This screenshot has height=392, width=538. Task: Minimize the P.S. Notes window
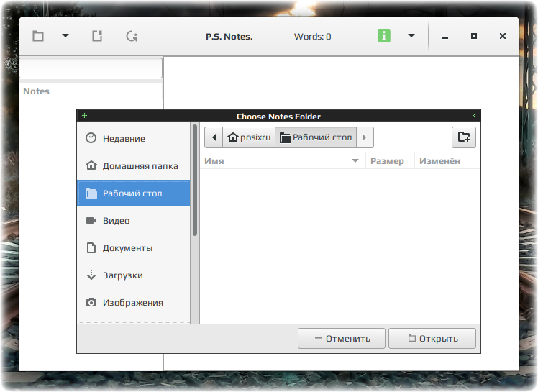pyautogui.click(x=445, y=37)
